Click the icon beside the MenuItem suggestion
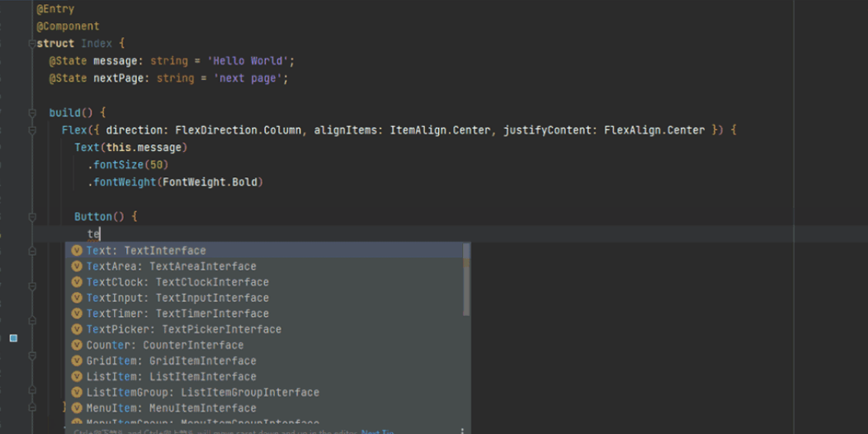 [x=76, y=408]
